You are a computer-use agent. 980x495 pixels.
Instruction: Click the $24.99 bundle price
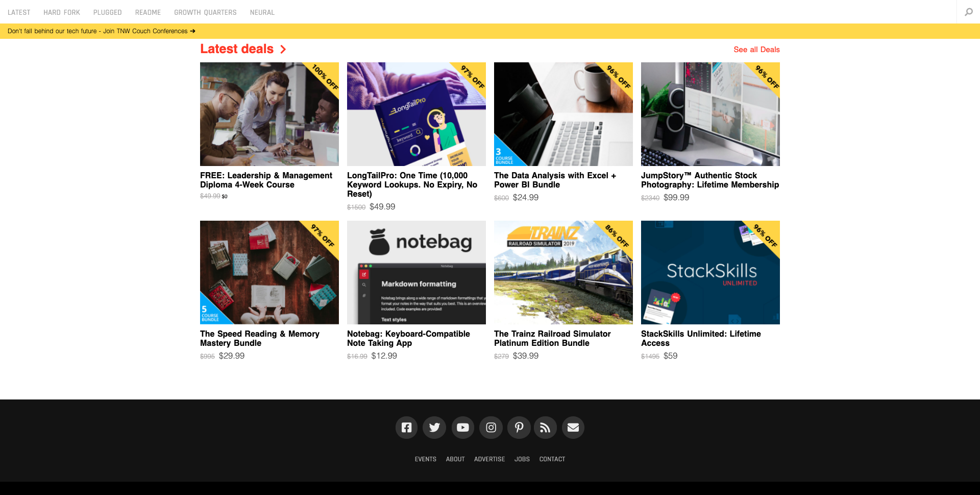point(526,197)
